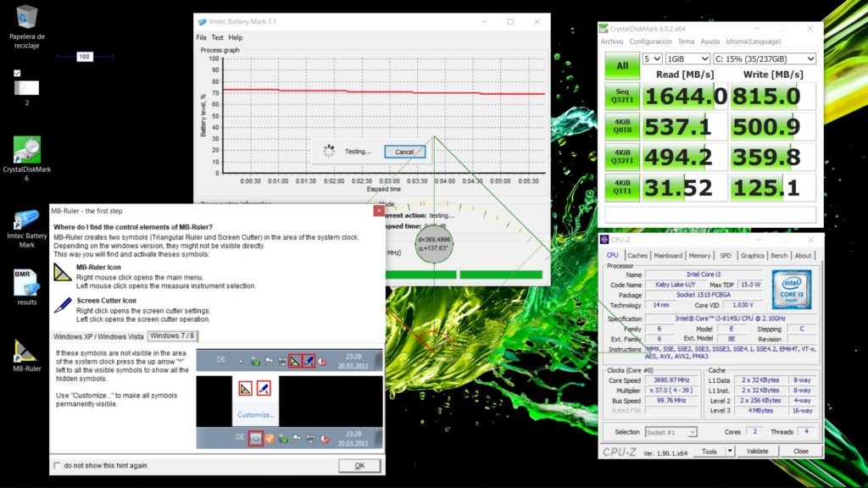This screenshot has height=488, width=868.
Task: Click Customize... link in hint screenshot
Action: point(255,414)
